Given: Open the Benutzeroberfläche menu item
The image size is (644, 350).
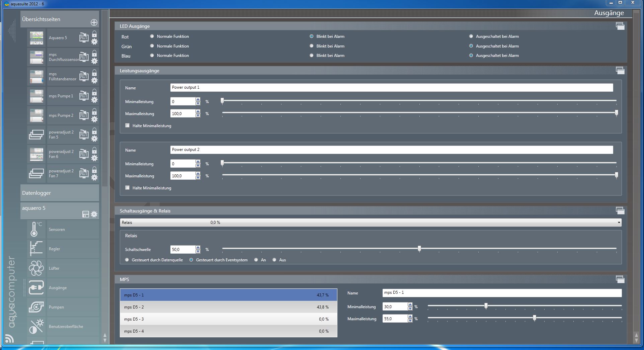Looking at the screenshot, I should 66,327.
